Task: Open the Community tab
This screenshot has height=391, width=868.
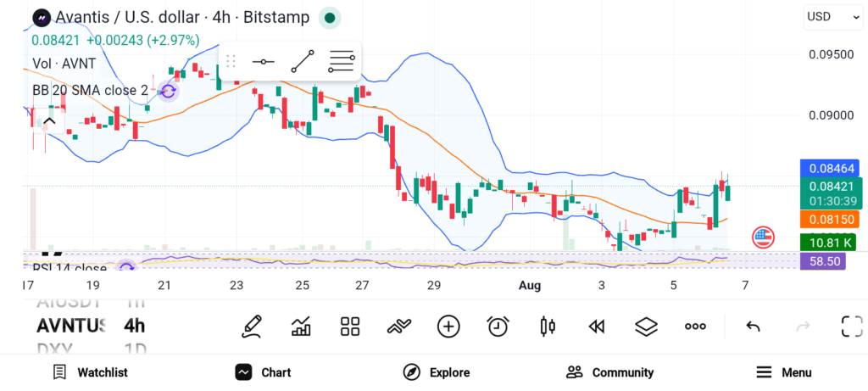Action: (x=610, y=372)
